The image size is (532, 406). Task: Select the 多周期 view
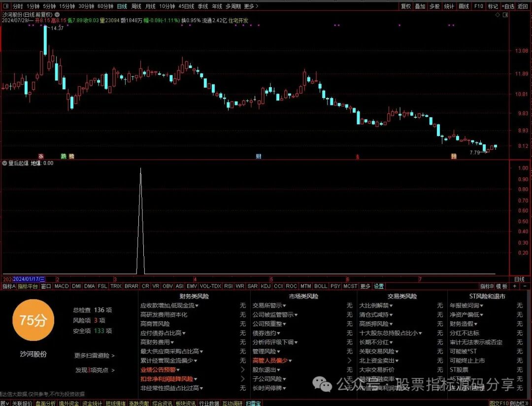[233, 6]
